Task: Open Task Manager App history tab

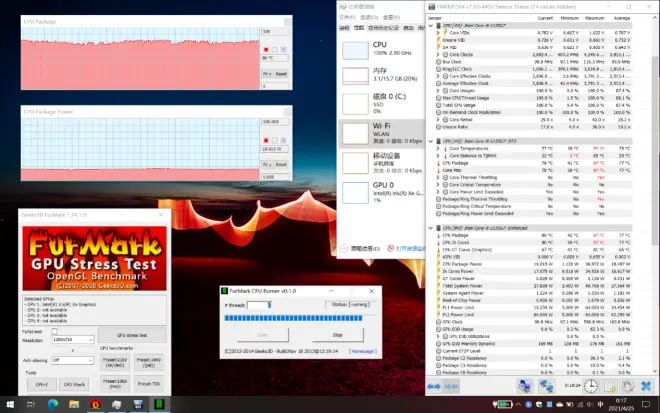Action: pyautogui.click(x=383, y=28)
